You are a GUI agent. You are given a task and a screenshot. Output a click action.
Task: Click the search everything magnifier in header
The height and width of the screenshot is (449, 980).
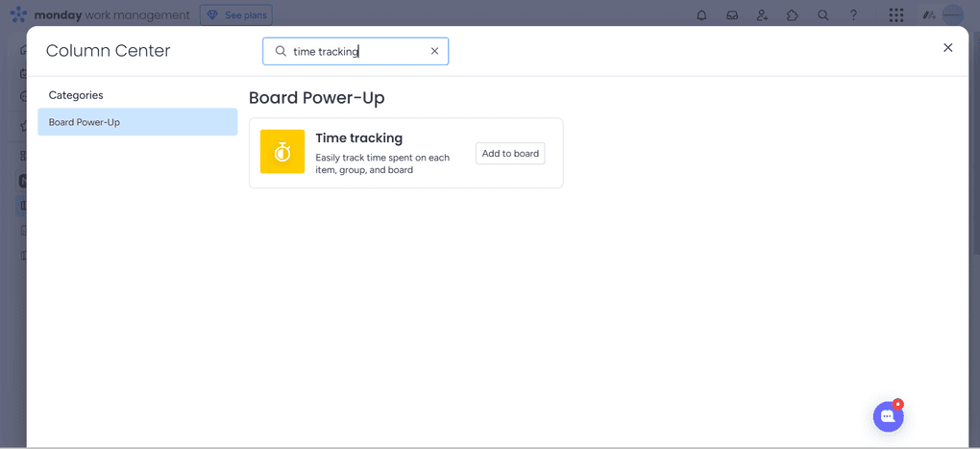pyautogui.click(x=823, y=15)
